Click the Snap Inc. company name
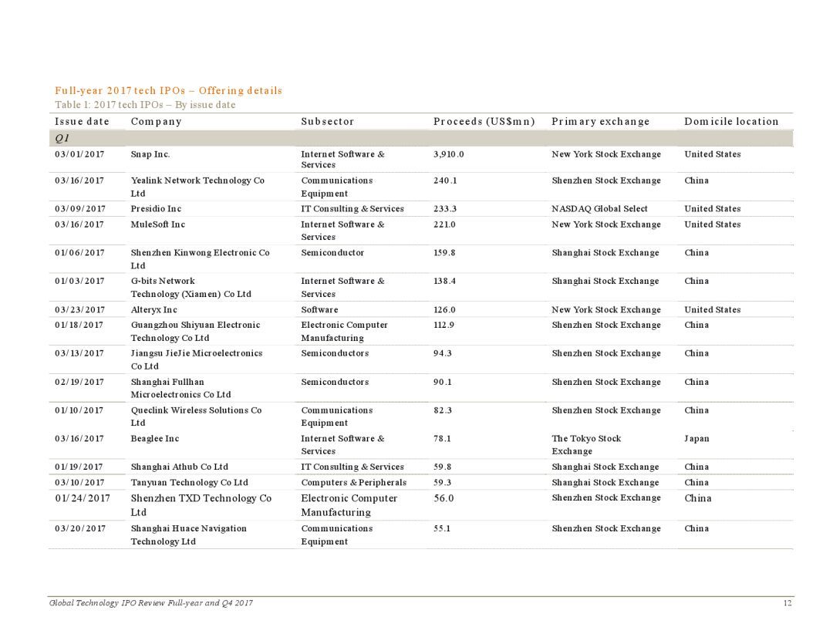Image resolution: width=833 pixels, height=644 pixels. point(150,154)
